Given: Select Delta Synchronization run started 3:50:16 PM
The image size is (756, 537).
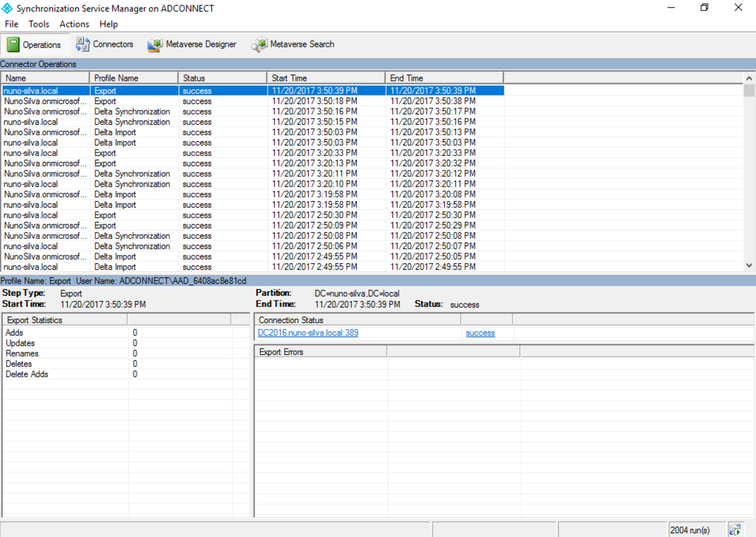Looking at the screenshot, I should tap(253, 112).
